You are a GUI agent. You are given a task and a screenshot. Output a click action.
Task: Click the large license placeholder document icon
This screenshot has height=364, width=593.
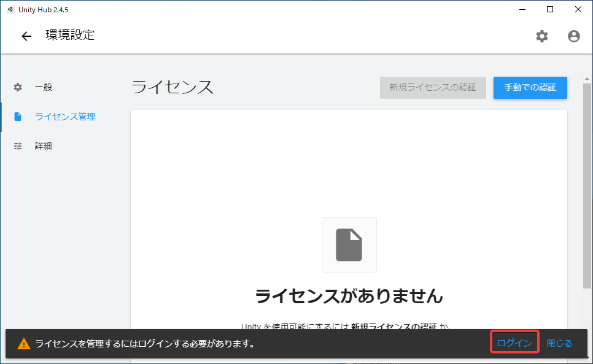click(349, 245)
